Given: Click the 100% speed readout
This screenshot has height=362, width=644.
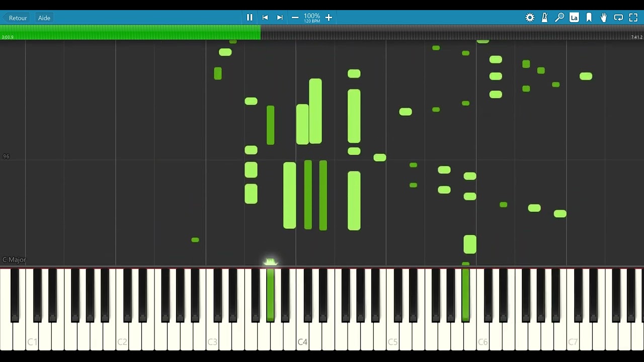Looking at the screenshot, I should click(312, 16).
